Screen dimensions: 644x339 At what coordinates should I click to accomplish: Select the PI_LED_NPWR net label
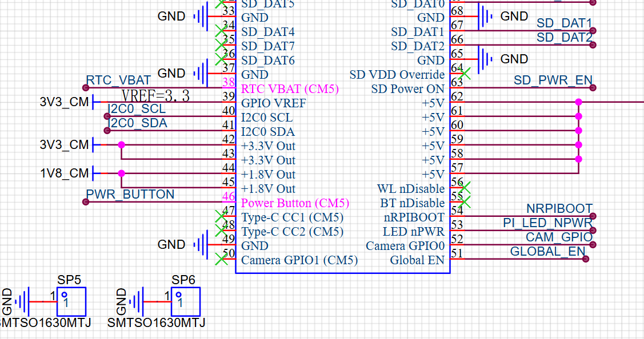point(548,223)
